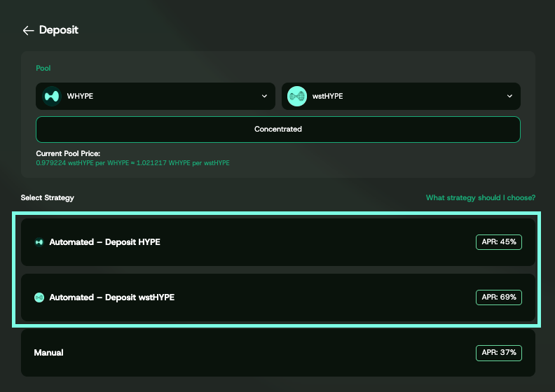
Task: Expand wstHYPE selector chevron arrow
Action: coord(509,96)
